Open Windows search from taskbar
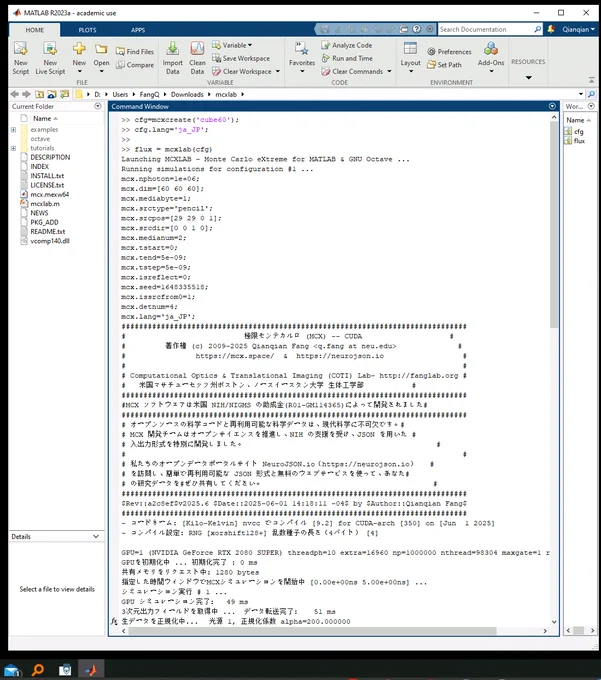 [x=38, y=670]
